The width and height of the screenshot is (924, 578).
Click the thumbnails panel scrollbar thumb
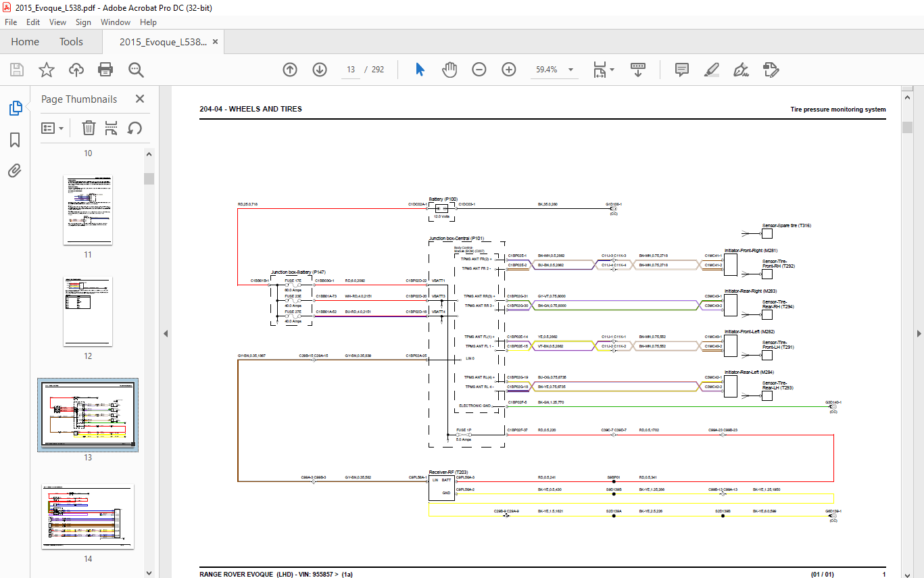pyautogui.click(x=149, y=178)
